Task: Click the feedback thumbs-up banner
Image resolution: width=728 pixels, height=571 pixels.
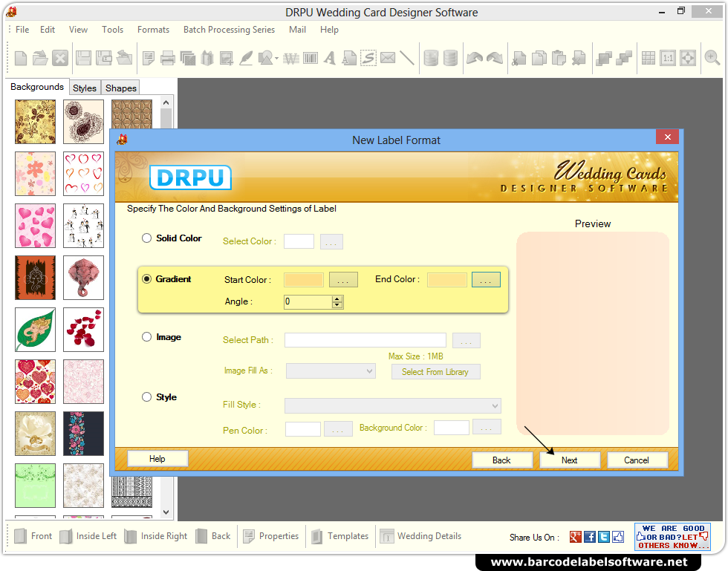Action: tap(673, 537)
